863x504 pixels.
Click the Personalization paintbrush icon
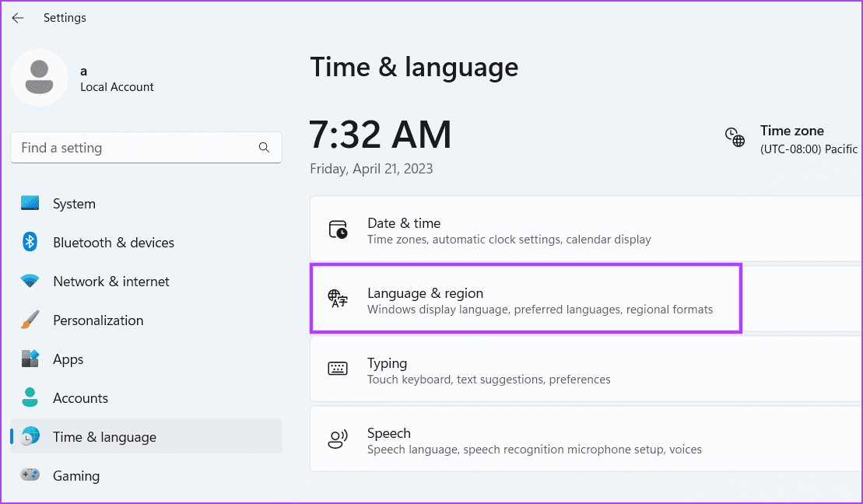tap(30, 320)
